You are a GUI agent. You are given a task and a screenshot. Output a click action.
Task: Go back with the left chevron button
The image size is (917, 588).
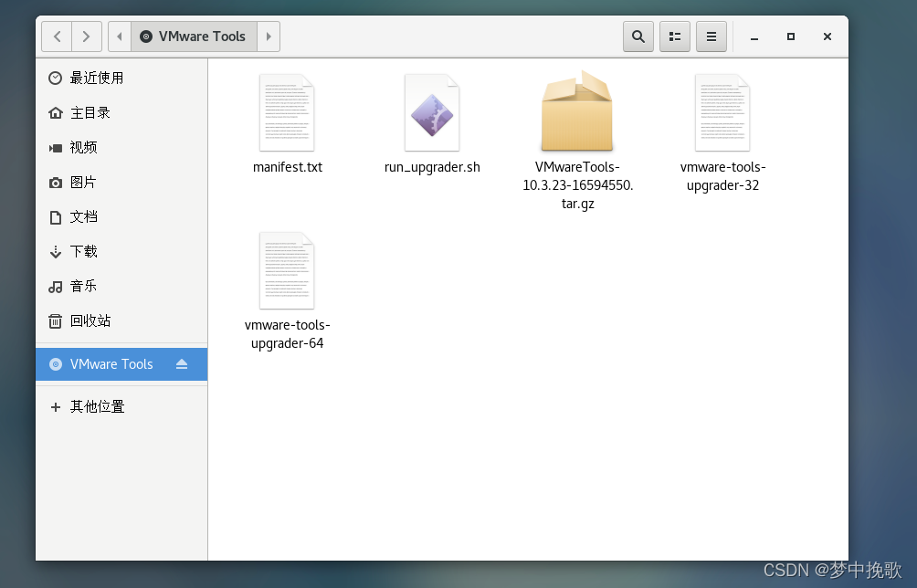[x=58, y=37]
